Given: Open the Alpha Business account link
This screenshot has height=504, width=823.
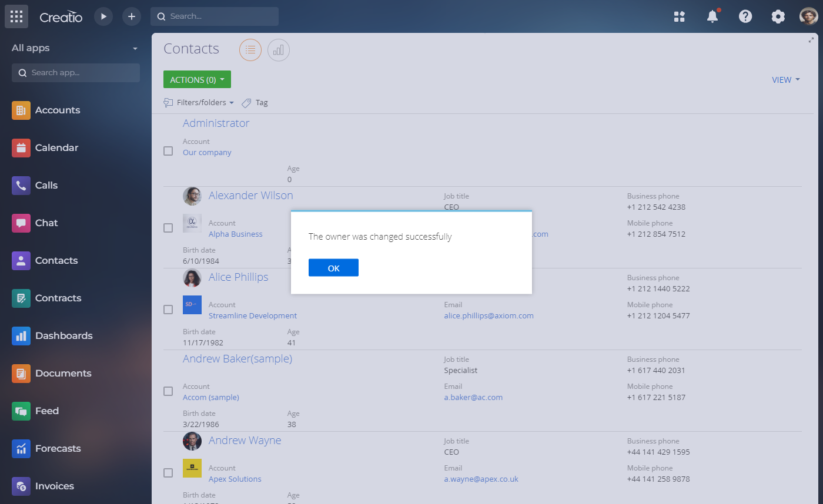Looking at the screenshot, I should pyautogui.click(x=236, y=234).
